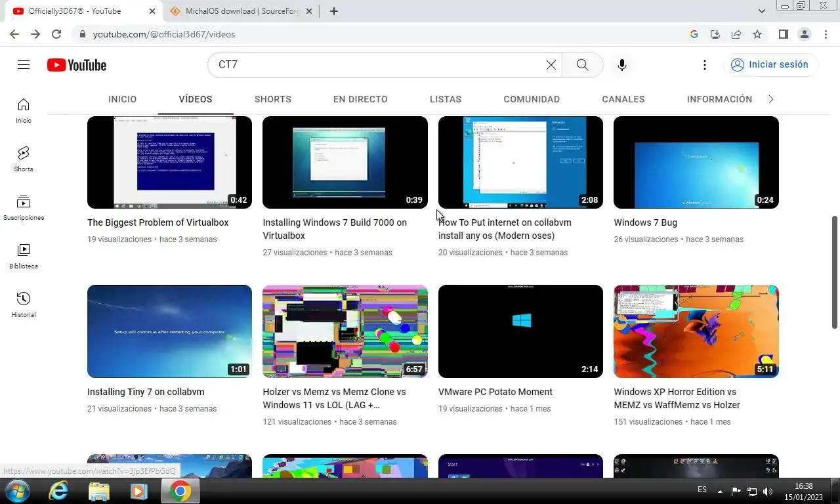The height and width of the screenshot is (504, 840).
Task: Switch to the LISTAS channel tab
Action: click(446, 99)
